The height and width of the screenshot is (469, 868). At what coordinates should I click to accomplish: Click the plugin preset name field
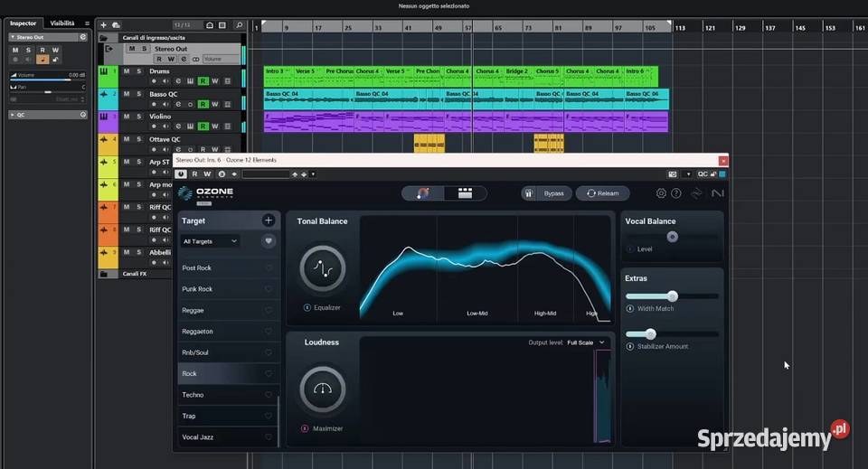[266, 174]
